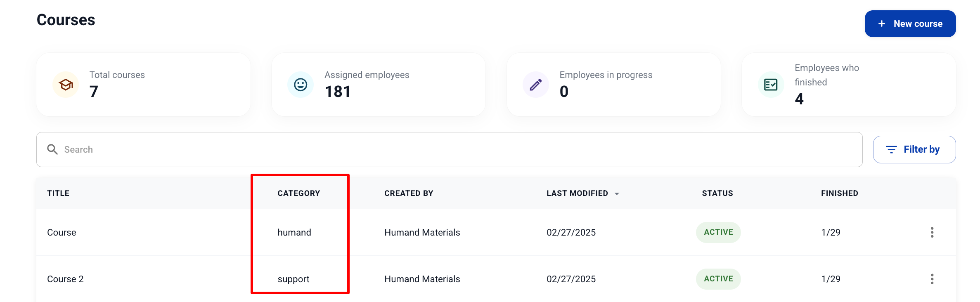Sort by Last Modified column header
980x302 pixels.
pos(577,193)
